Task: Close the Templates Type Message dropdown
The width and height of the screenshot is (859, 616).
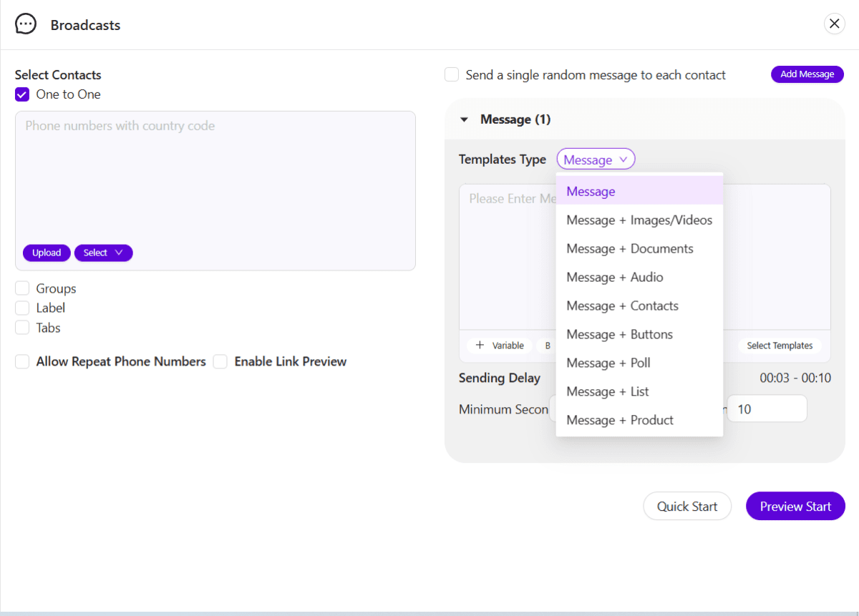Action: tap(596, 160)
